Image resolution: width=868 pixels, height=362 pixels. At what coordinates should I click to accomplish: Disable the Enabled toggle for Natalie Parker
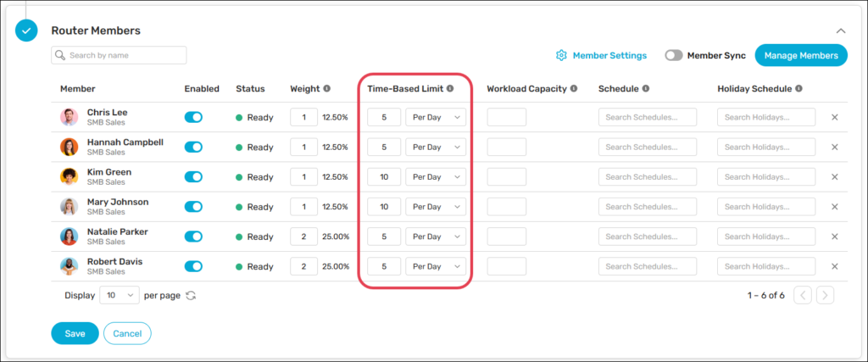tap(193, 237)
